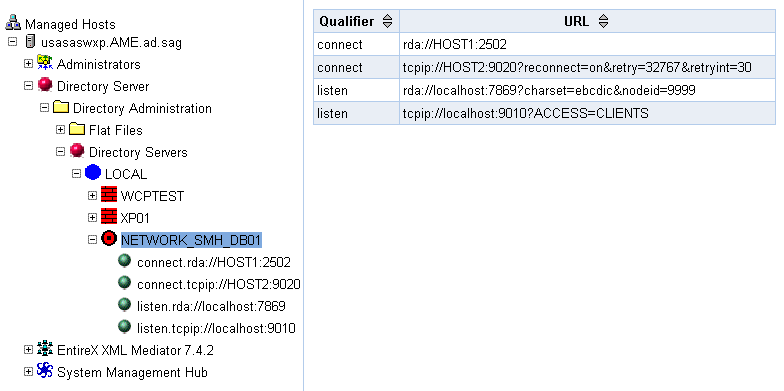
Task: Click the rda://localhost:7869 URL table cell
Action: 588,90
